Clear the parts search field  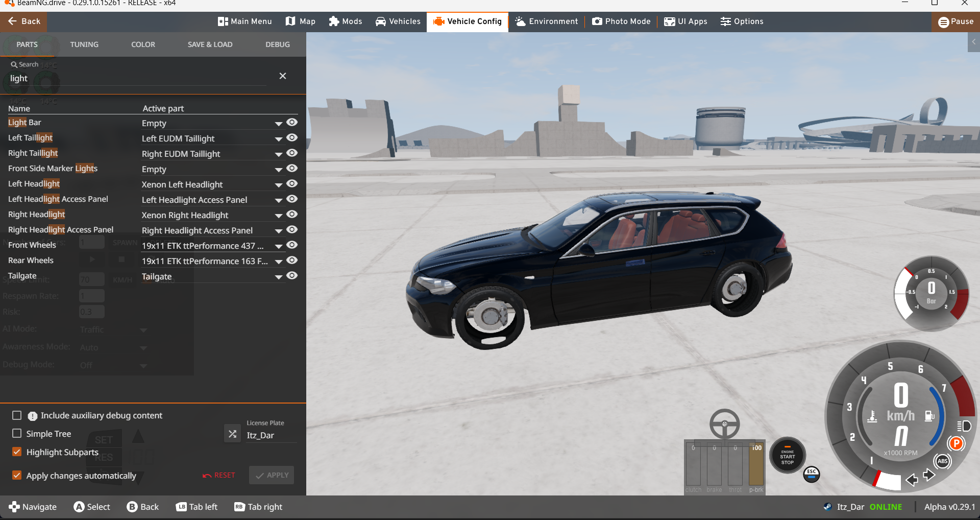point(283,76)
